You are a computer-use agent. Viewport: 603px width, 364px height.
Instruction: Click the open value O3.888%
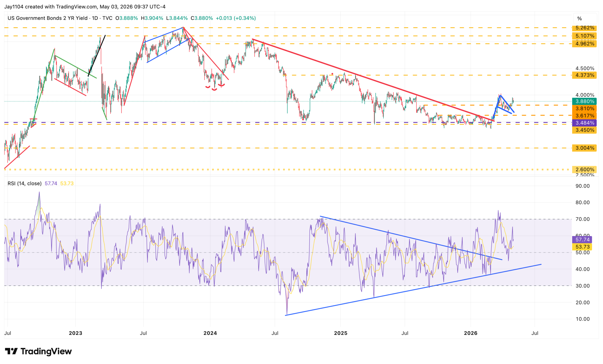[126, 18]
